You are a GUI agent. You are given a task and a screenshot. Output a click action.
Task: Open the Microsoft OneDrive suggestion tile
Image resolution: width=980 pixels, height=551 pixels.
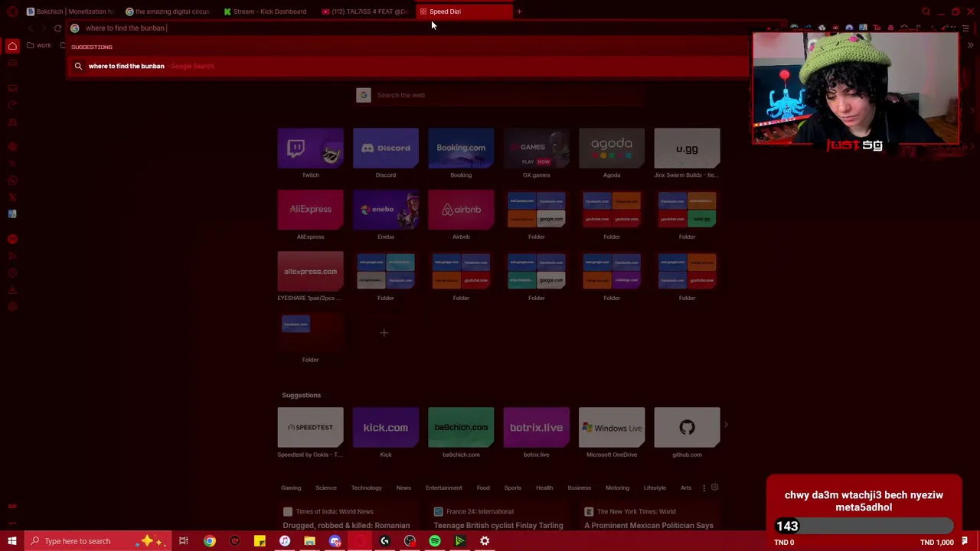coord(612,428)
